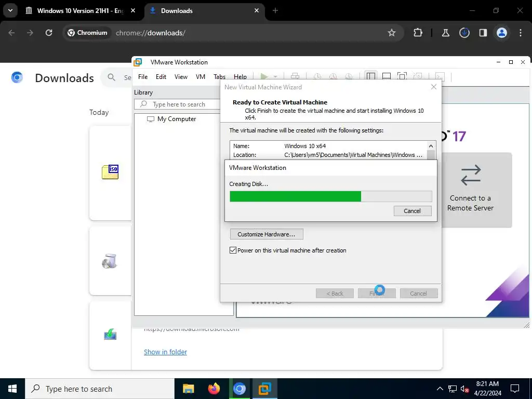Open the downloads bubble icon in toolbar

464,33
